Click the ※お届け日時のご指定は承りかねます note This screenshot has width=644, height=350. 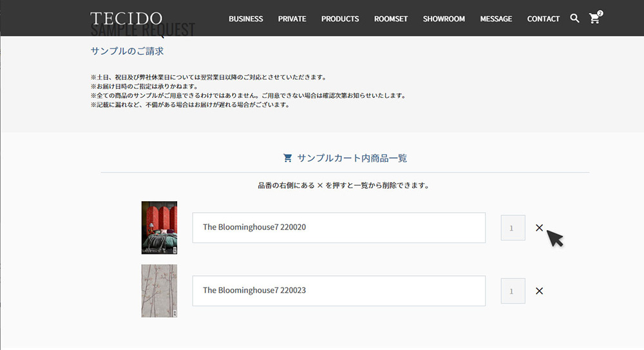[x=144, y=86]
